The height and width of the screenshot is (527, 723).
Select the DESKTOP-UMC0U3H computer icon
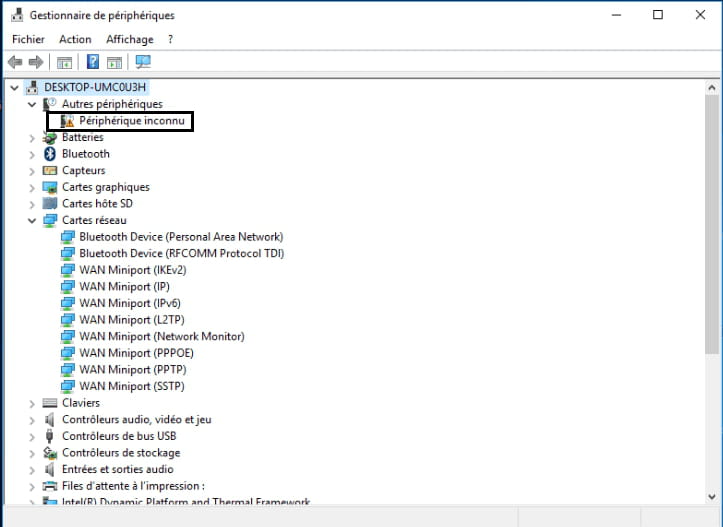pos(32,87)
